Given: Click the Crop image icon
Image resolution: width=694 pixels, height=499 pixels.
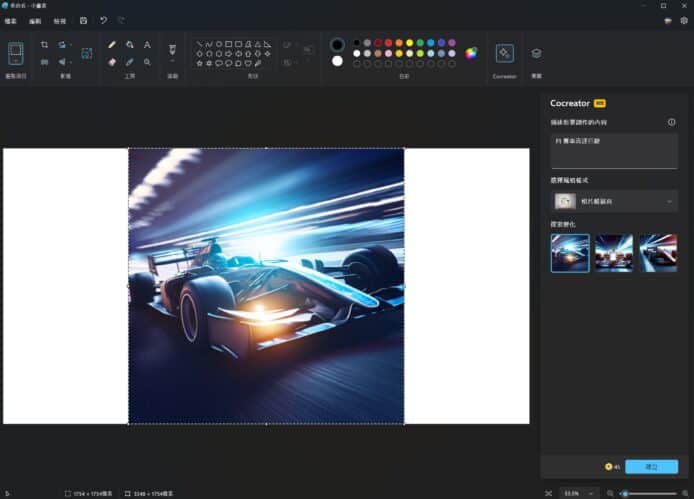Looking at the screenshot, I should click(x=44, y=45).
